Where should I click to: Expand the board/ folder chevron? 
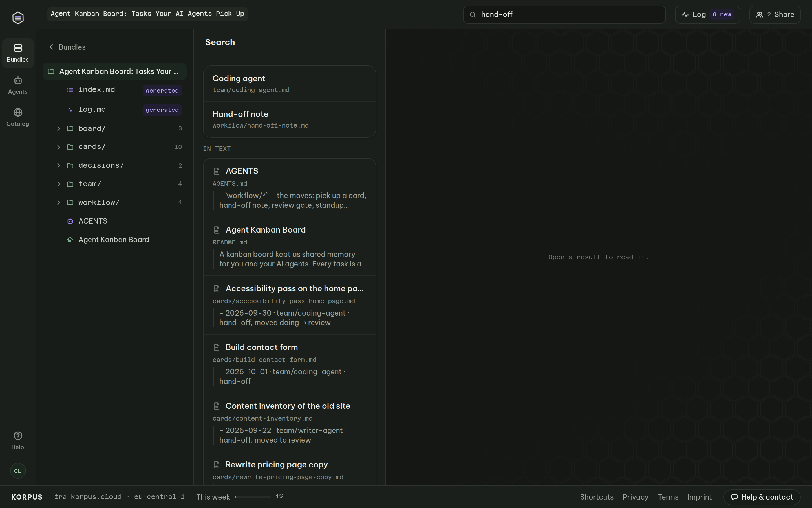click(x=59, y=129)
